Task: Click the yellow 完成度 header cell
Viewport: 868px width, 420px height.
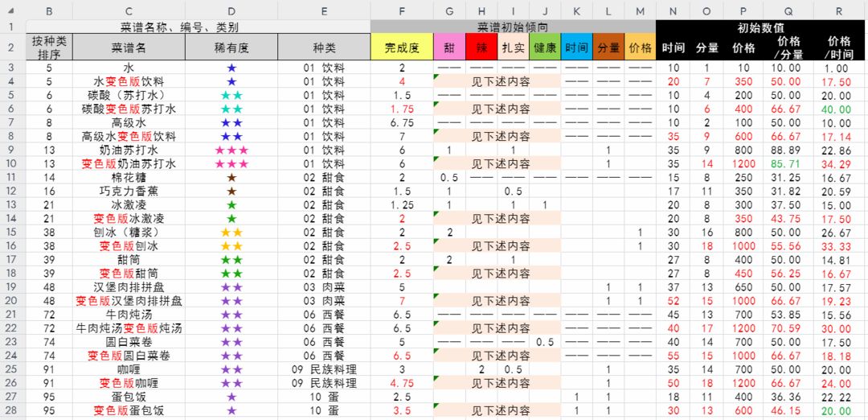Action: [401, 47]
